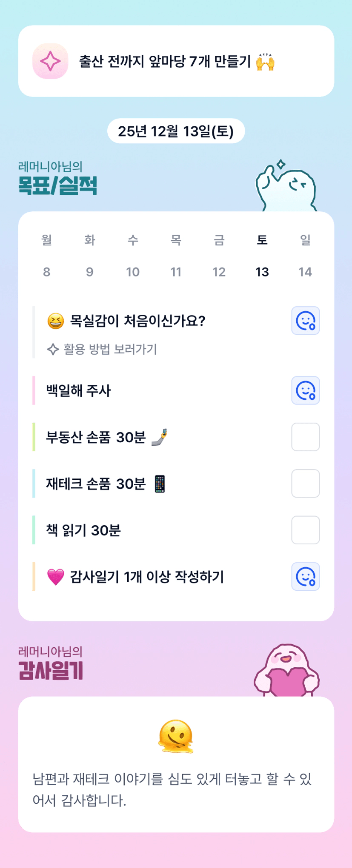Select Monday the 8th in week view

pyautogui.click(x=46, y=271)
